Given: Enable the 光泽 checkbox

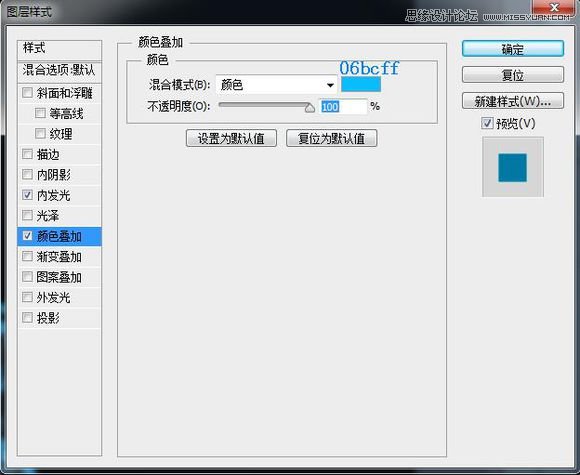Looking at the screenshot, I should pos(27,215).
